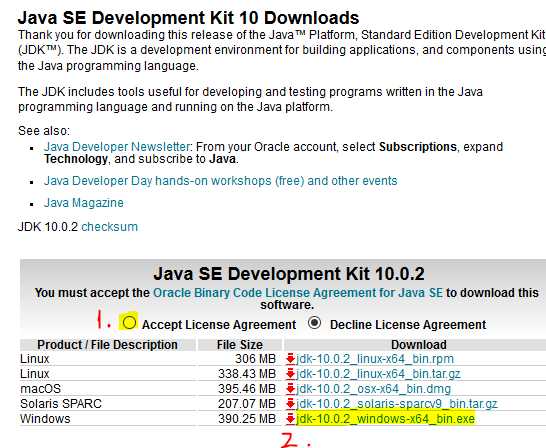
Task: Click red download arrow for Windows exe file
Action: [x=290, y=419]
